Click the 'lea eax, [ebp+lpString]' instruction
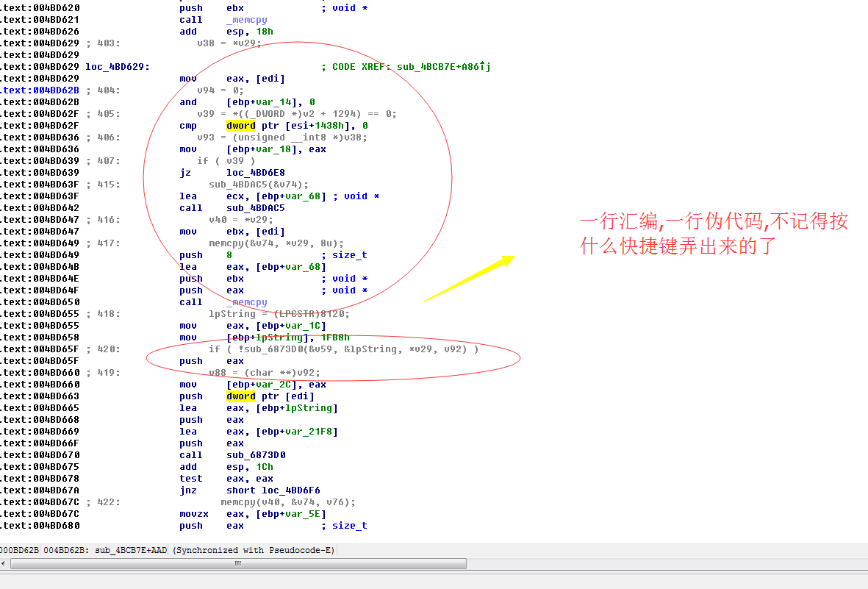This screenshot has height=589, width=868. click(x=259, y=408)
